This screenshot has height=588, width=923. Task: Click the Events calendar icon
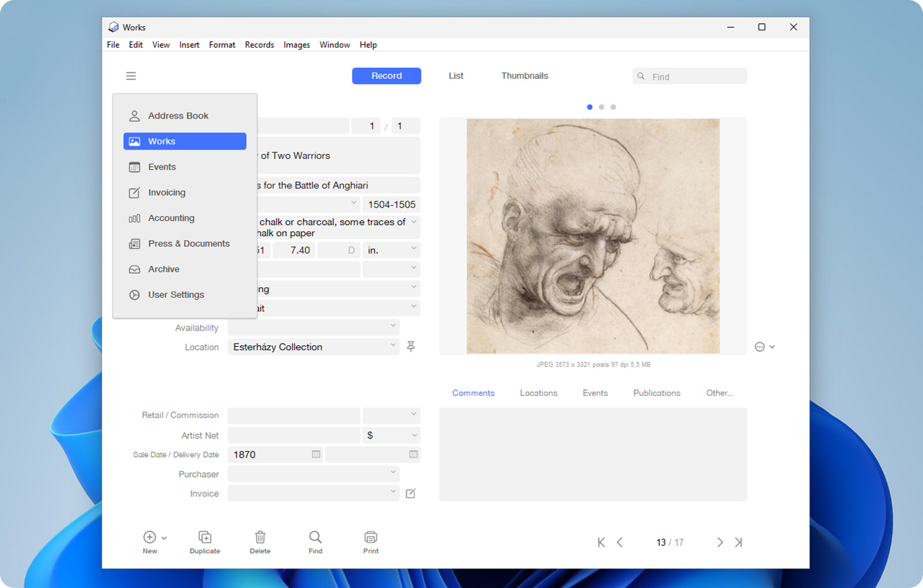(134, 167)
